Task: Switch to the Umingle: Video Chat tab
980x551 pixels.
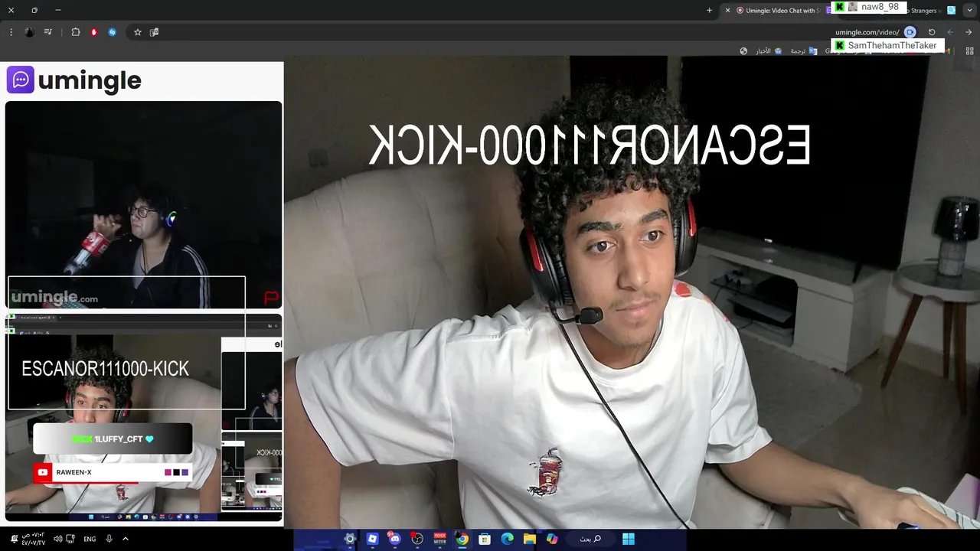Action: click(778, 10)
